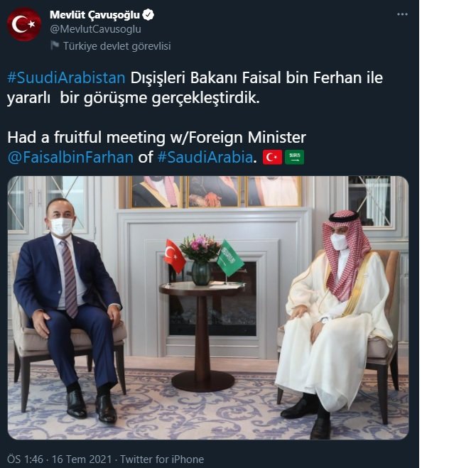Click the ÖS 1:46 · 16 Tem 2021 timestamp

(x=60, y=459)
